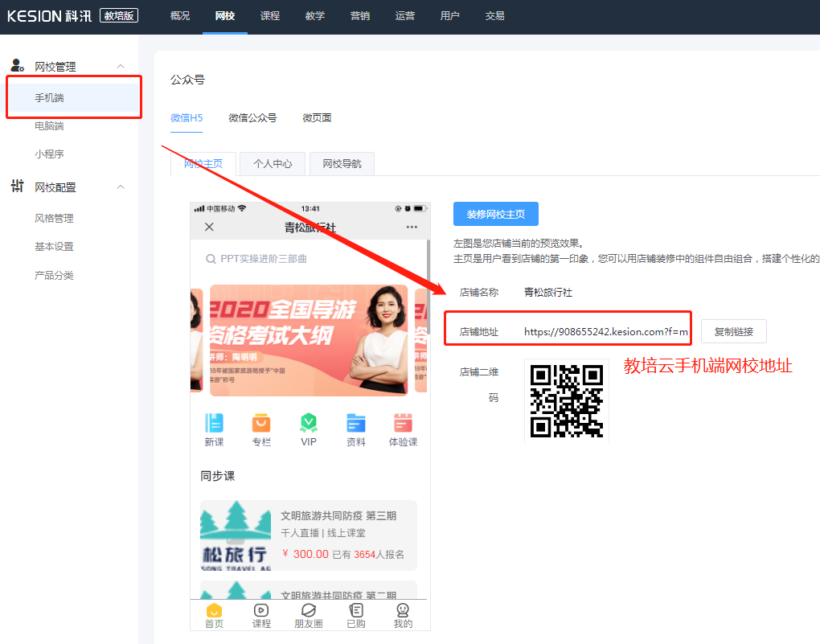Open the three-dot more menu in preview
Viewport: 820px width, 644px height.
point(412,228)
